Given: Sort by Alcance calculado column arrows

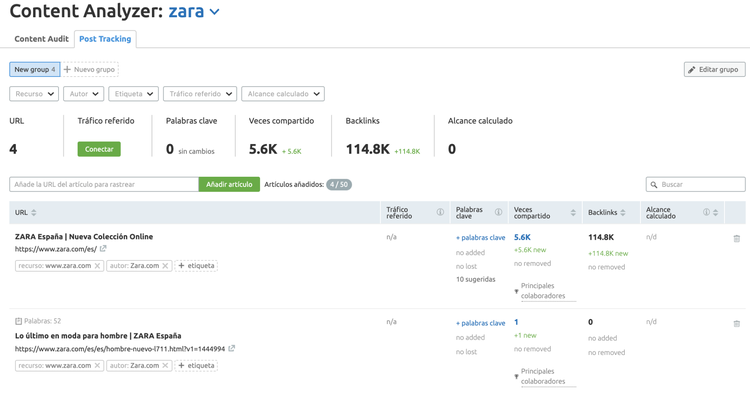Looking at the screenshot, I should tap(716, 212).
